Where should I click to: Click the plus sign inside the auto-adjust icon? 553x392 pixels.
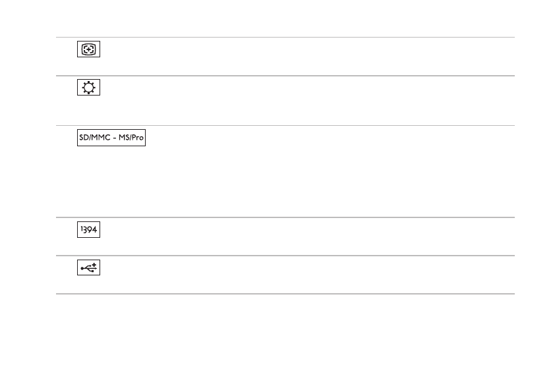88,49
